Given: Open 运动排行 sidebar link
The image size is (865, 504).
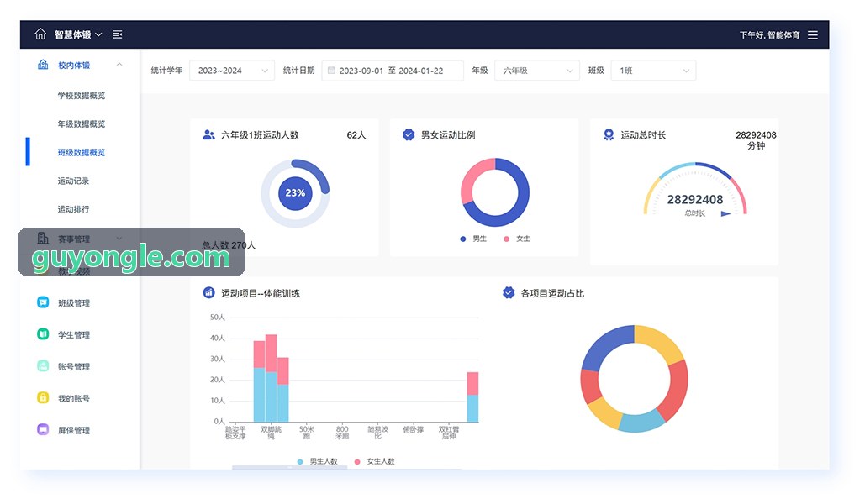Looking at the screenshot, I should tap(73, 209).
